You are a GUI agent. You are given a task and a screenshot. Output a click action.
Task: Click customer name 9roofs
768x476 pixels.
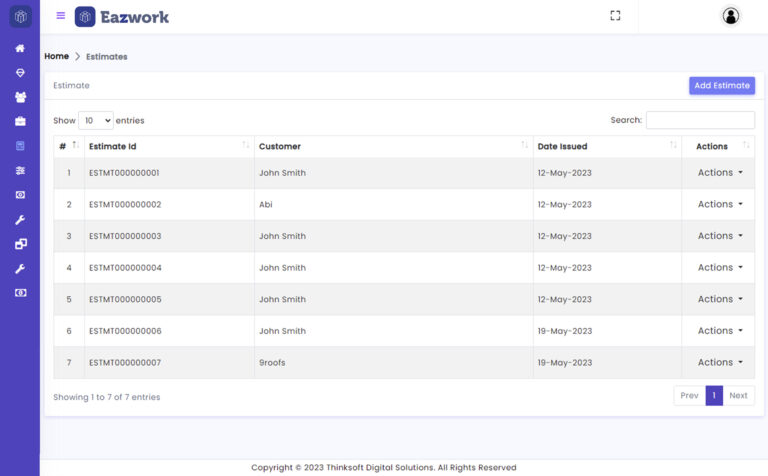[x=272, y=363]
